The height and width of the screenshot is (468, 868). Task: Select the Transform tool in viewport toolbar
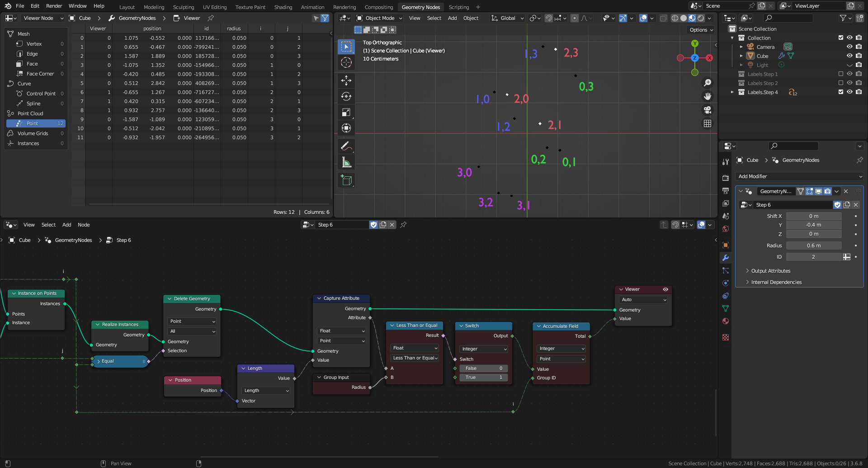346,128
